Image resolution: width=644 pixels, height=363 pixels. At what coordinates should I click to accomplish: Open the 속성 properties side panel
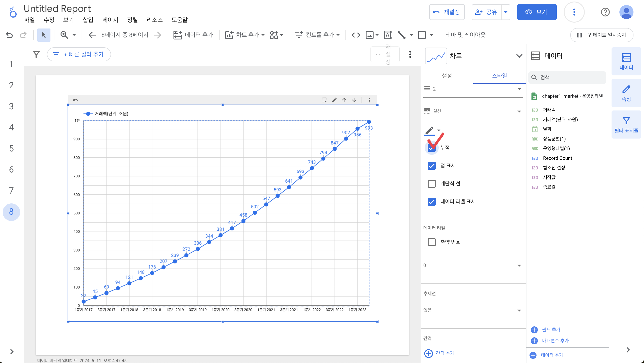click(x=626, y=93)
